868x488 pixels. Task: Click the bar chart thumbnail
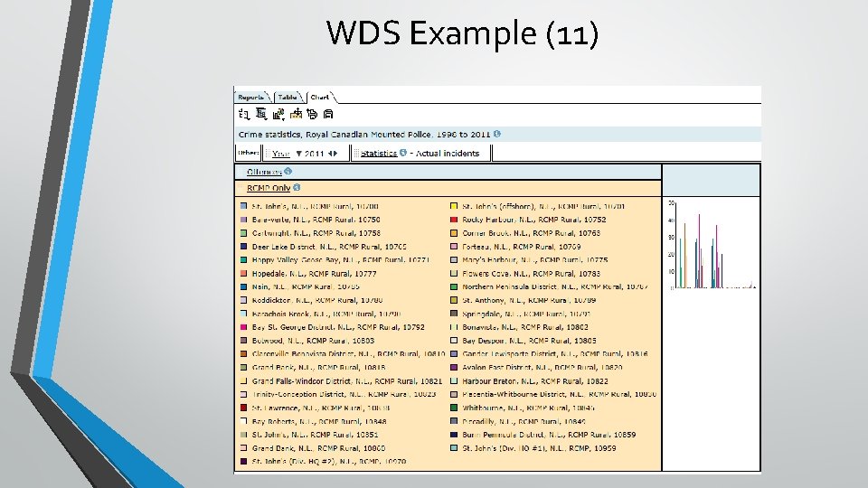click(x=712, y=245)
